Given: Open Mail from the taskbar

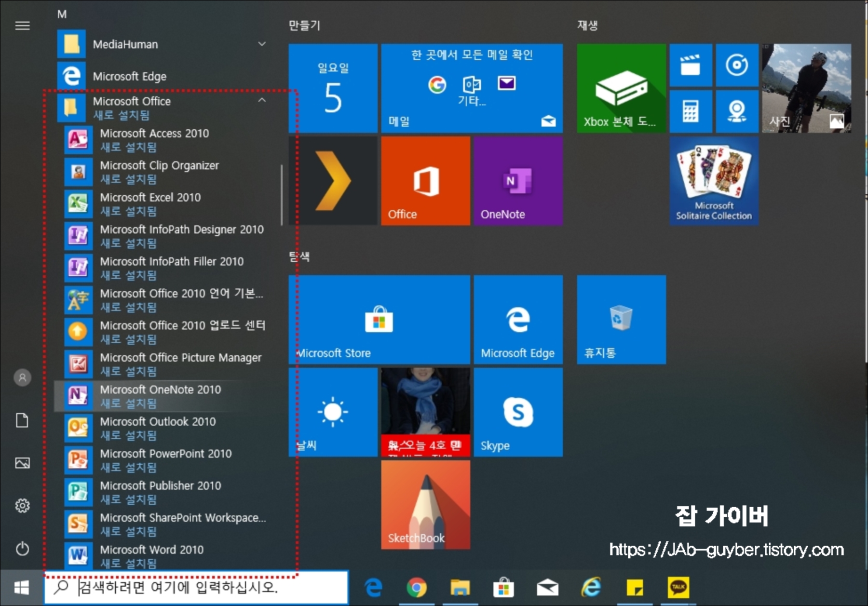Looking at the screenshot, I should (x=547, y=588).
